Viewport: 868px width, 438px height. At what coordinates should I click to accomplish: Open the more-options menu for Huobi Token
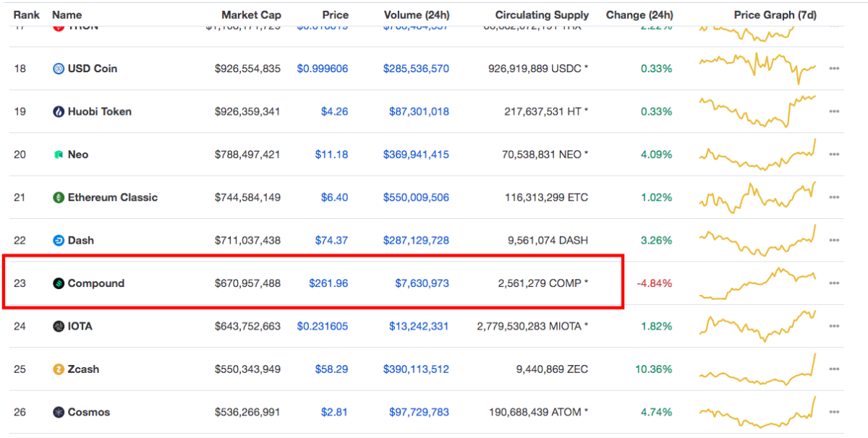pyautogui.click(x=834, y=112)
